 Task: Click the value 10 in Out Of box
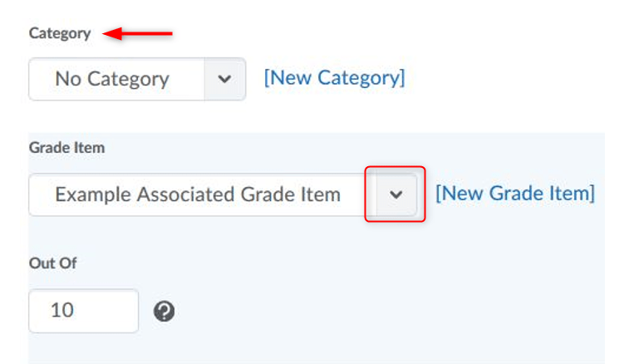61,311
